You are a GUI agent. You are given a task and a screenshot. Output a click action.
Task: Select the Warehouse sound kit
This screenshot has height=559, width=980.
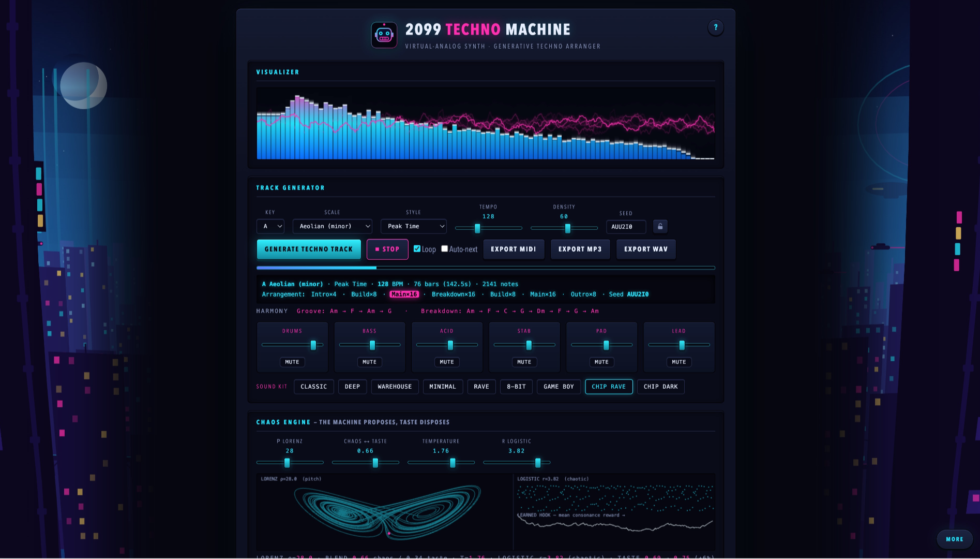[395, 387]
